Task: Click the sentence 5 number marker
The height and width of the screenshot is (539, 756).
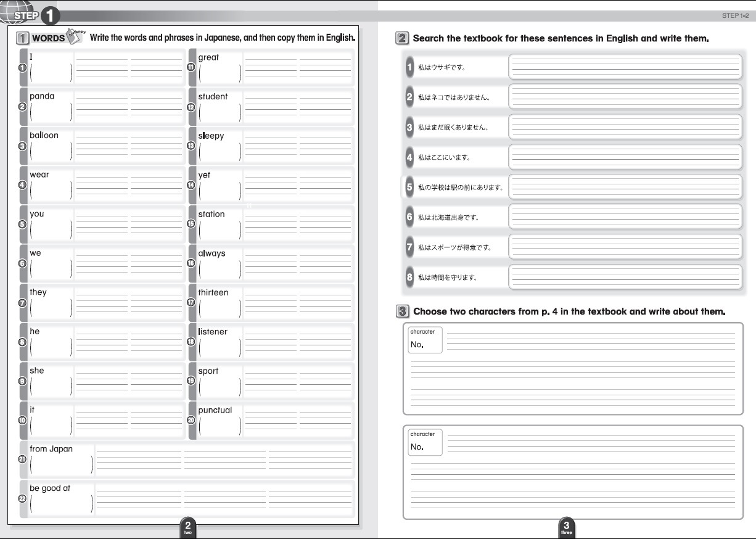Action: (x=409, y=187)
